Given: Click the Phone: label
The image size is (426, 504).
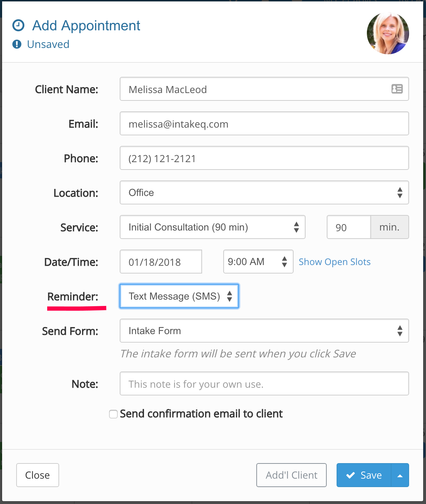Looking at the screenshot, I should click(81, 159).
